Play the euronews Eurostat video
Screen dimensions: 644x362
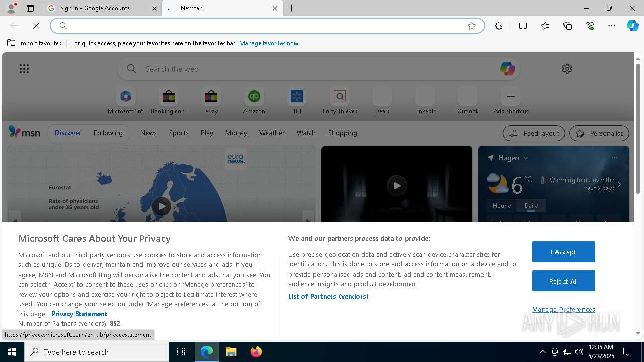point(161,206)
